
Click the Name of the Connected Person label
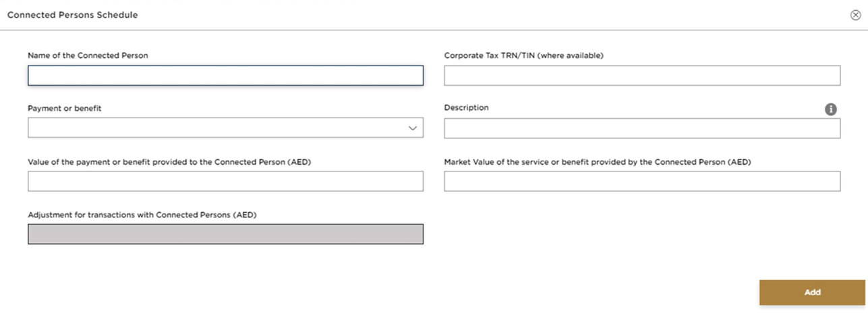click(88, 55)
